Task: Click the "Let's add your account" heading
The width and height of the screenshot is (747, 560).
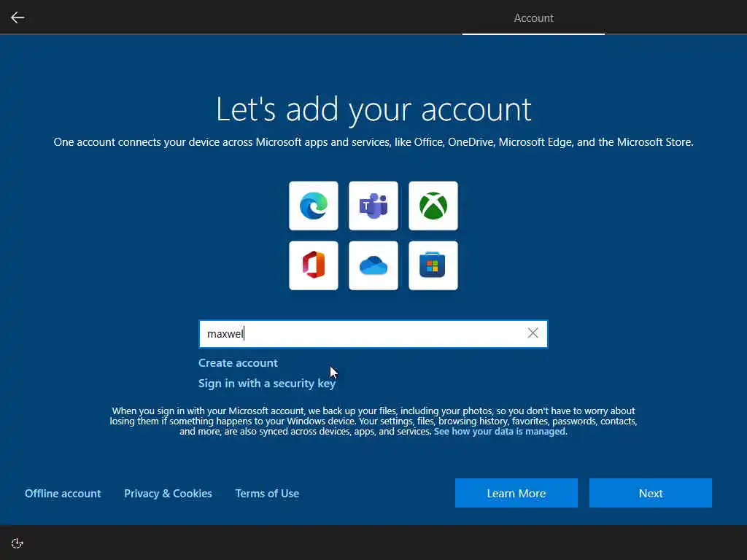Action: point(373,109)
